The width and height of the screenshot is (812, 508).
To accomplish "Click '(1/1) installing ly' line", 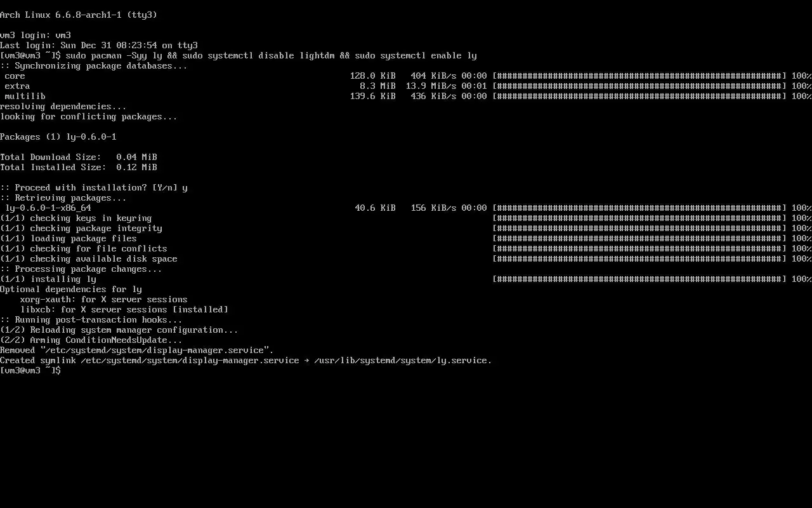I will click(x=48, y=279).
